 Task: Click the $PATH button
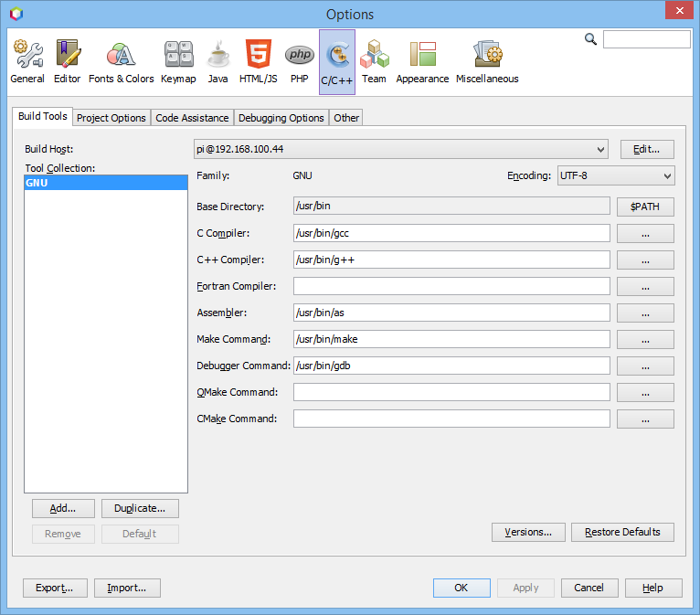pyautogui.click(x=645, y=207)
